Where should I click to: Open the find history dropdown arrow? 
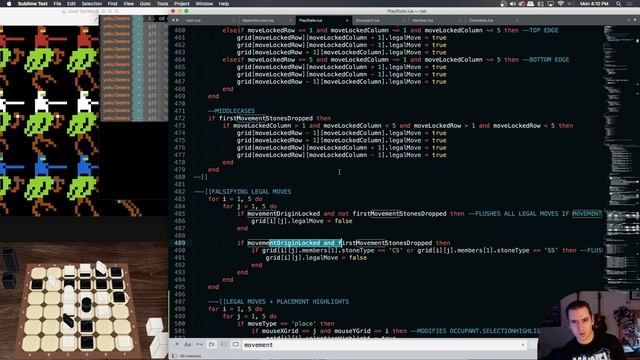tap(522, 345)
